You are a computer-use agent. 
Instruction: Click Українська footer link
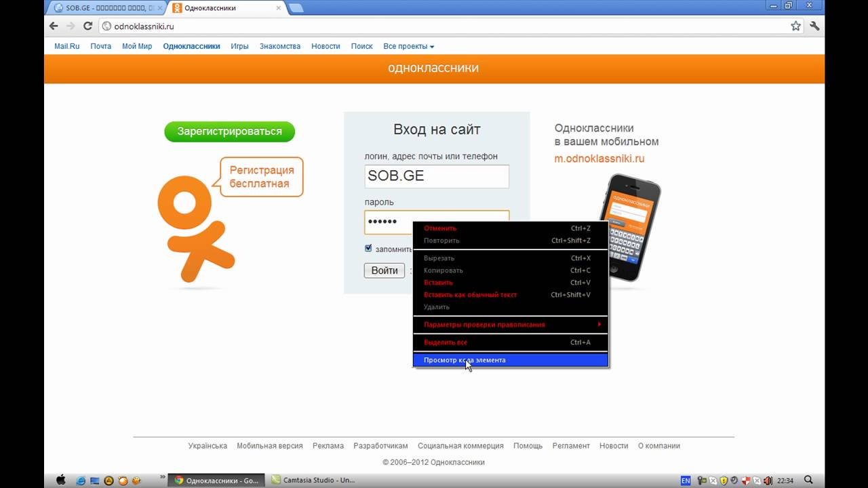(208, 446)
